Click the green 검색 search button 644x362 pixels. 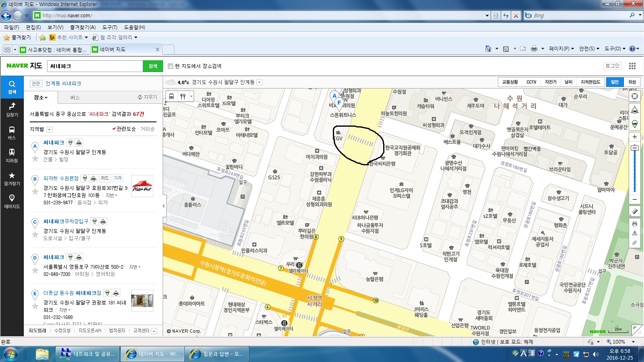coord(153,66)
